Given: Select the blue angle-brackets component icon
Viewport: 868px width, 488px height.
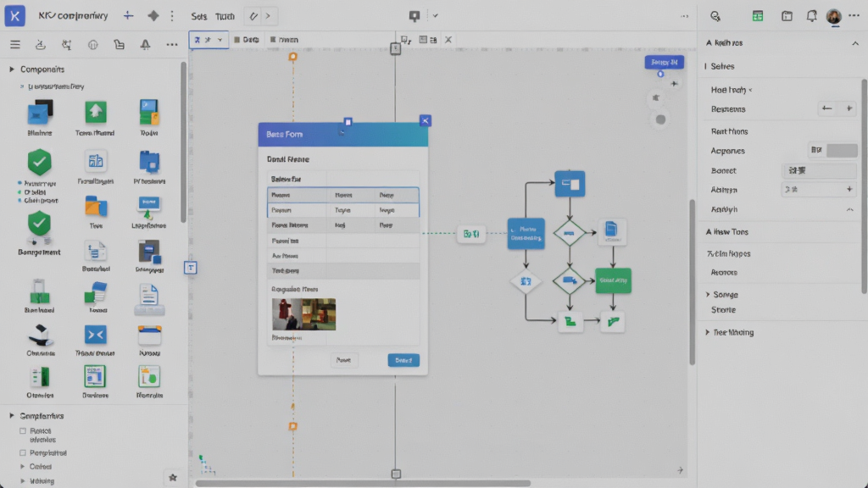Looking at the screenshot, I should pyautogui.click(x=95, y=335).
